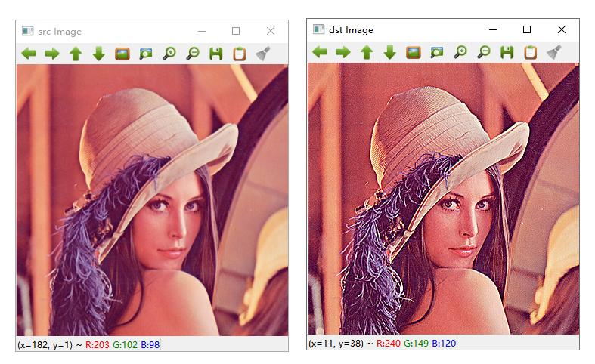595x364 pixels.
Task: Click the dst Image window title icon
Action: pyautogui.click(x=319, y=29)
